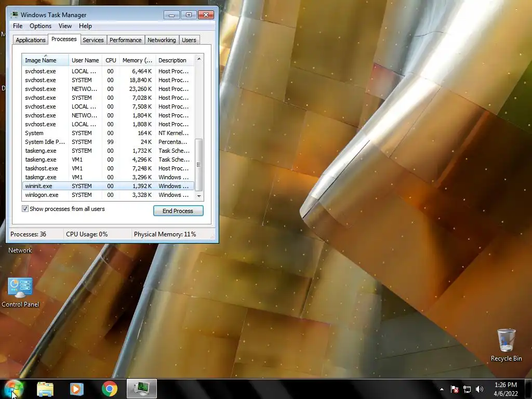Switch to the Networking tab
The height and width of the screenshot is (399, 532).
click(x=162, y=40)
